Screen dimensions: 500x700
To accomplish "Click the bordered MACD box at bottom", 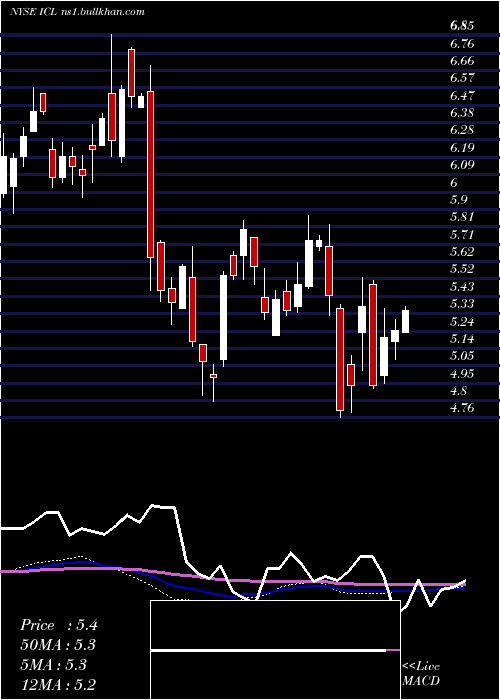I will [x=275, y=650].
